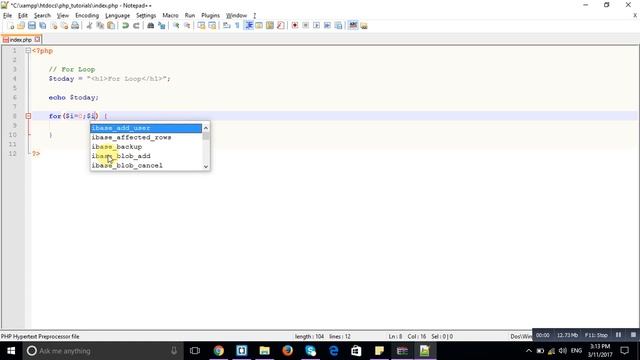Click the autocomplete list scroll down arrow
This screenshot has width=640, height=360.
pyautogui.click(x=206, y=166)
